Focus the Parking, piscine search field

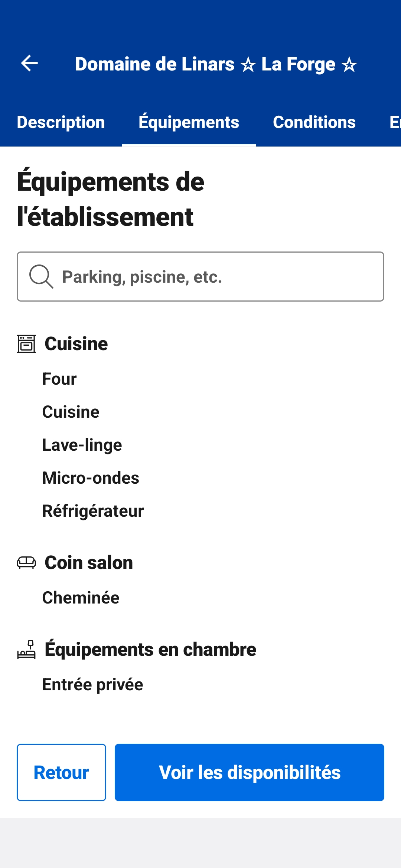coord(215,277)
